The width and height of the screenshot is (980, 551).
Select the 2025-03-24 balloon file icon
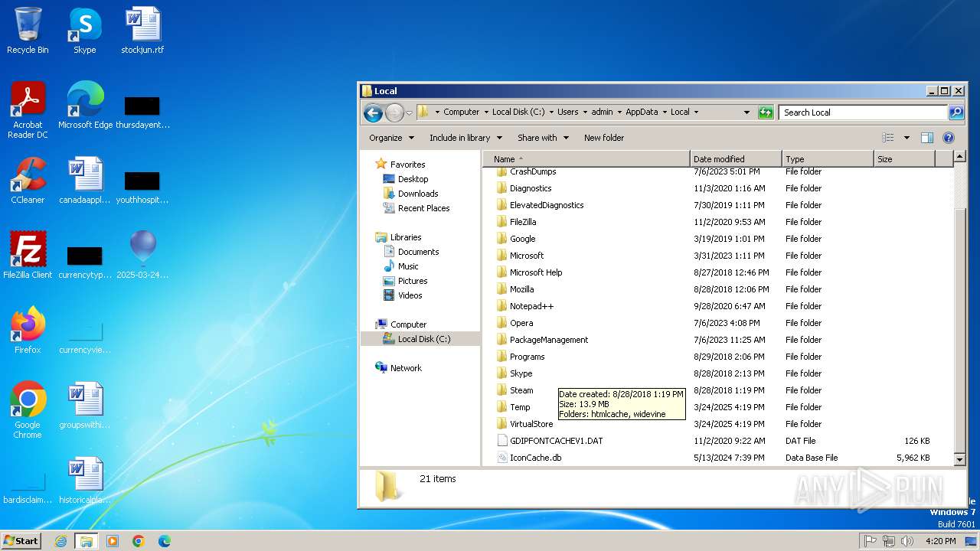coord(142,256)
